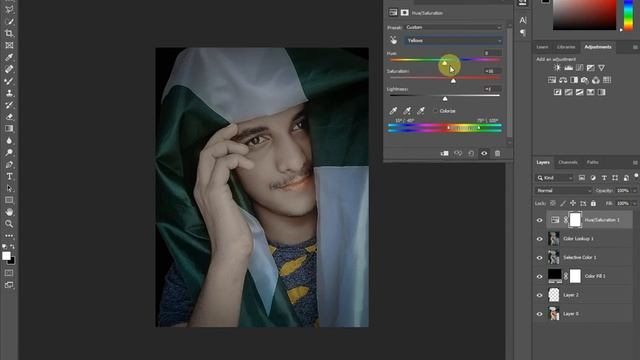Add an Invert adjustment

[x=557, y=92]
